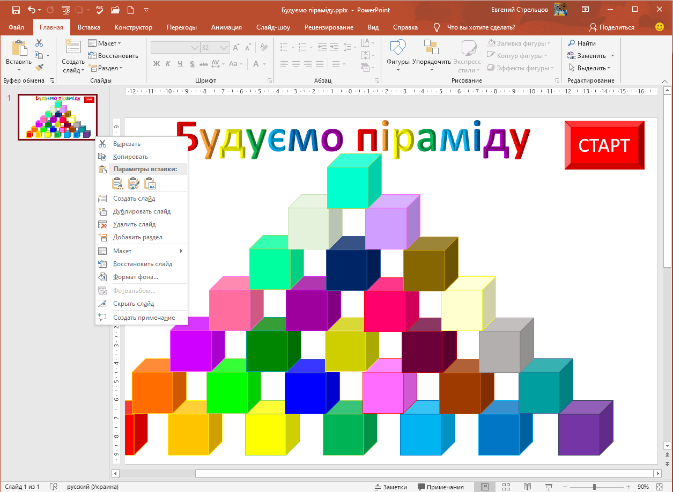This screenshot has height=492, width=673.
Task: Click the 'Найти' search icon in the editing group
Action: click(571, 43)
